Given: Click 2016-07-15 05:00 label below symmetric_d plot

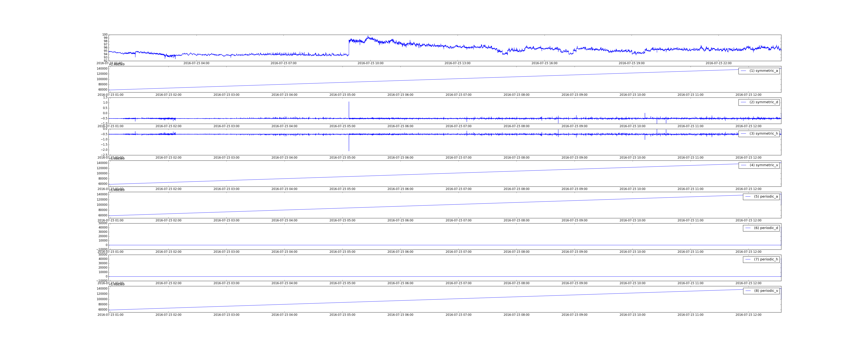Looking at the screenshot, I should pyautogui.click(x=342, y=126).
